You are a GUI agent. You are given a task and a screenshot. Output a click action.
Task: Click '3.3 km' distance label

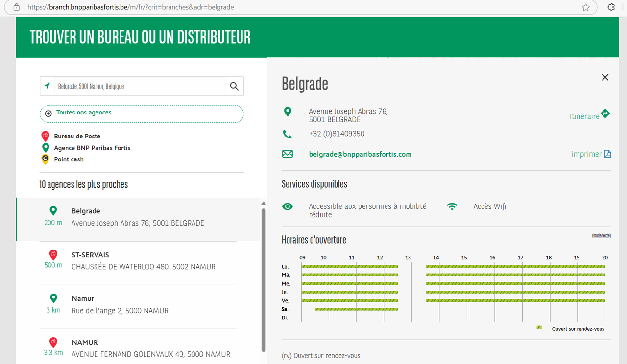[x=53, y=352]
